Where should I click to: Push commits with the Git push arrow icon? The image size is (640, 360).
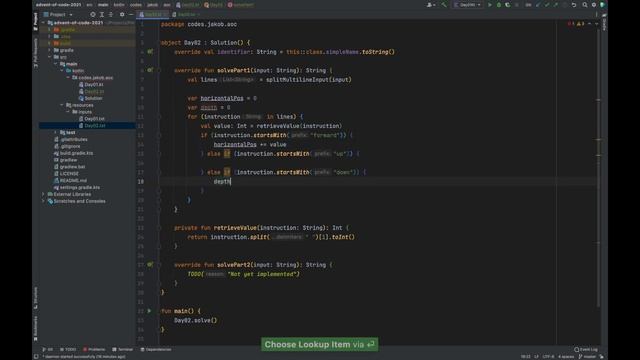tap(556, 5)
